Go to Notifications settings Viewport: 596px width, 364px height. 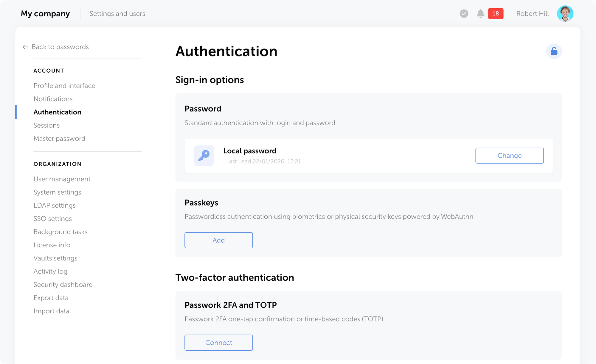(x=53, y=99)
